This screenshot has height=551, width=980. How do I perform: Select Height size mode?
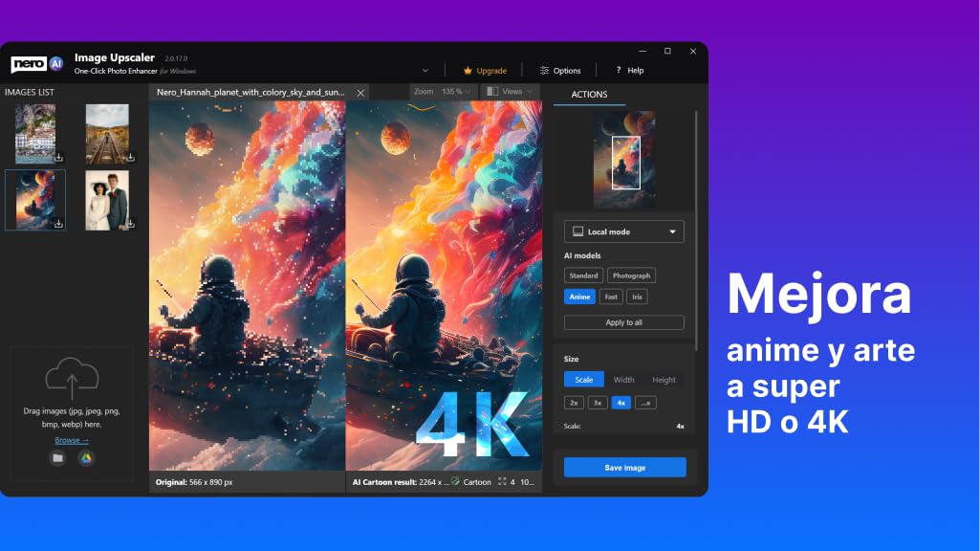[664, 380]
